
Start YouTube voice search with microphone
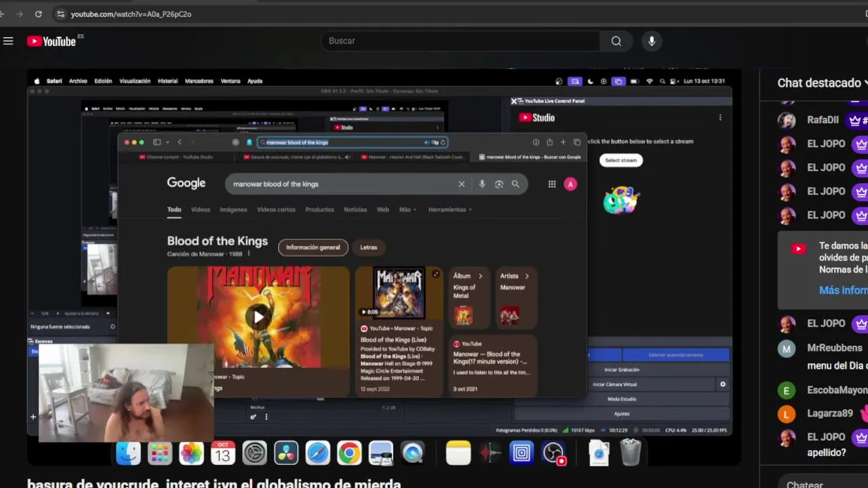click(652, 41)
